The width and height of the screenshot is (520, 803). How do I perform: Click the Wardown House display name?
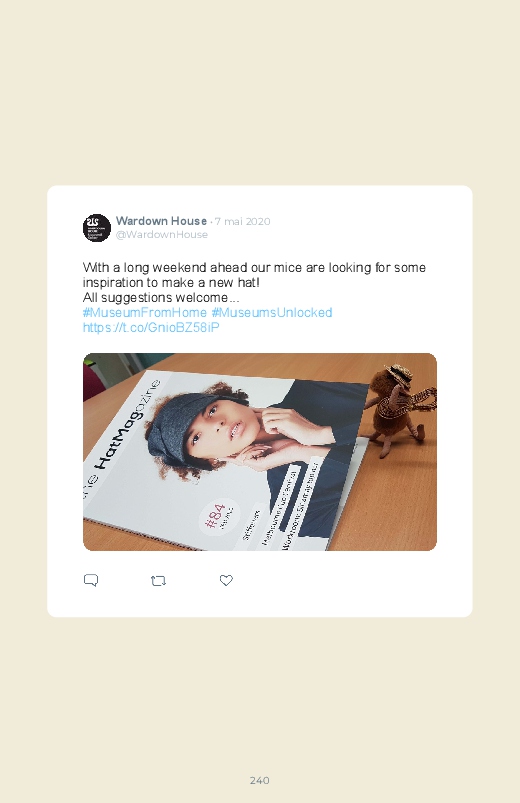161,221
